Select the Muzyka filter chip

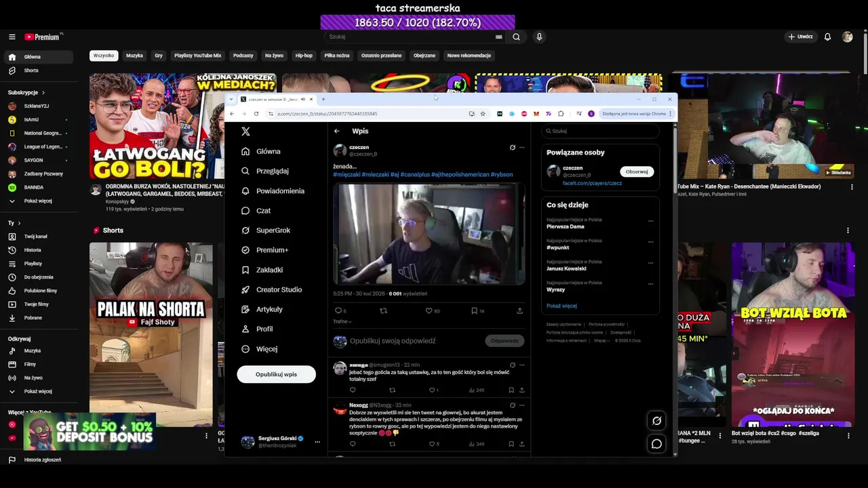pyautogui.click(x=134, y=56)
